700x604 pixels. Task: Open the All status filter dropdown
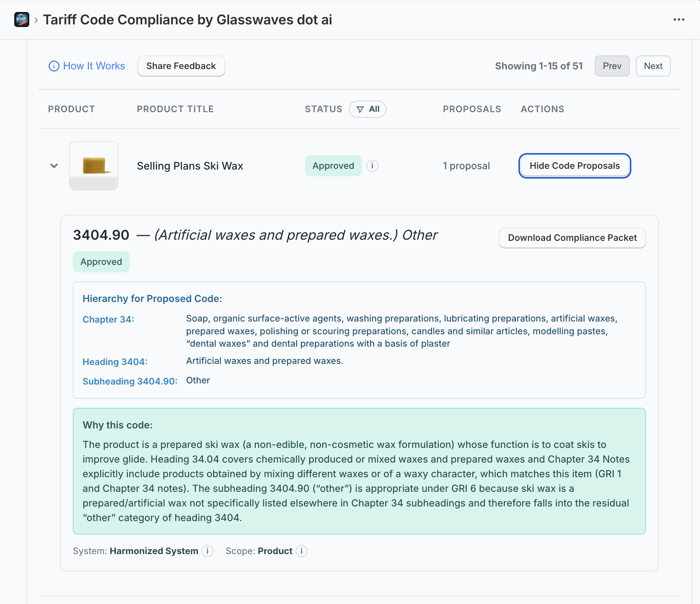[x=368, y=109]
